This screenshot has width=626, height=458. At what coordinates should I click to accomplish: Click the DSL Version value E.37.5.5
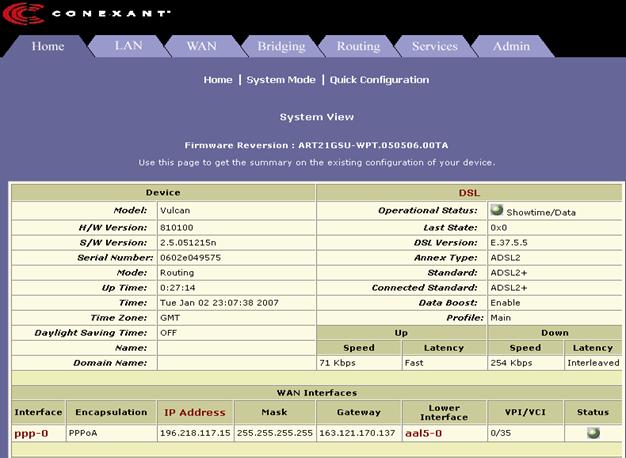tap(509, 243)
